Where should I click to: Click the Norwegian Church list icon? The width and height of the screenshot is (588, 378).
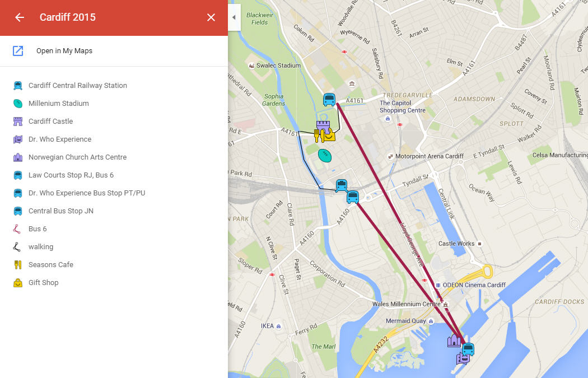click(x=17, y=157)
